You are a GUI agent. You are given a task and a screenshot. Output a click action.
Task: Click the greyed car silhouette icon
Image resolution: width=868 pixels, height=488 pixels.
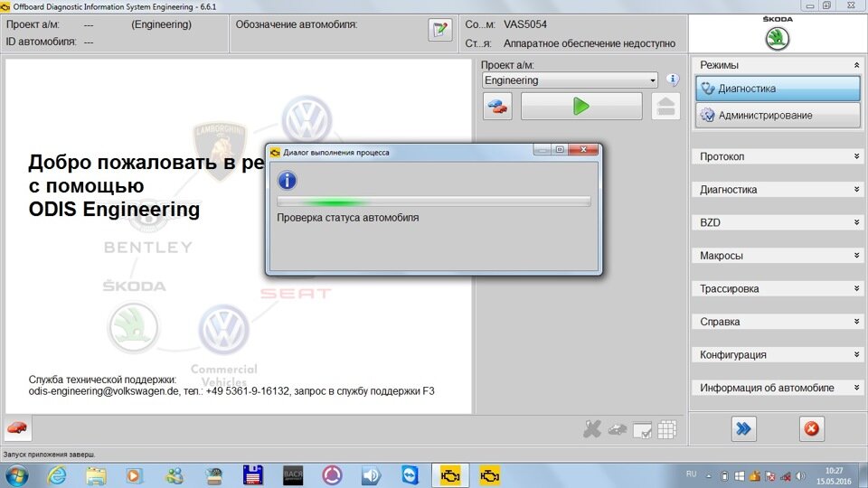[618, 429]
